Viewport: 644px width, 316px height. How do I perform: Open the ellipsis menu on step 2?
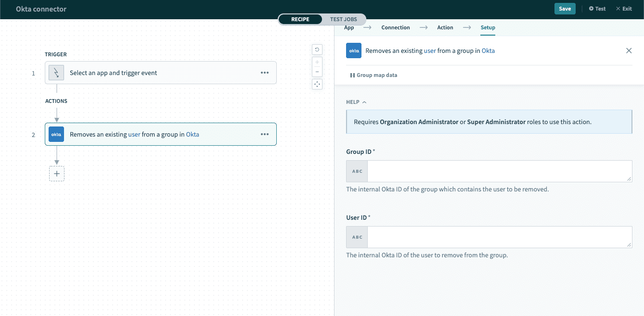264,134
